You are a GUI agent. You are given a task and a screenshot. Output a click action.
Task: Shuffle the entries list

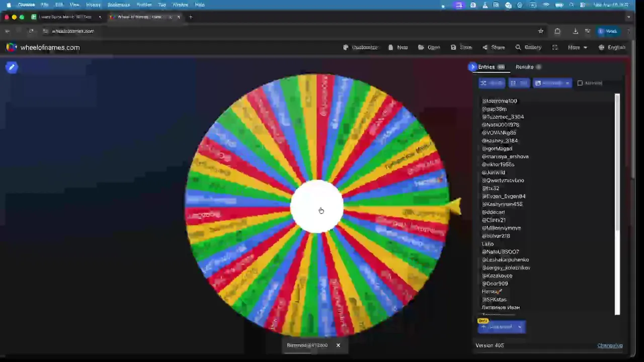coord(492,83)
